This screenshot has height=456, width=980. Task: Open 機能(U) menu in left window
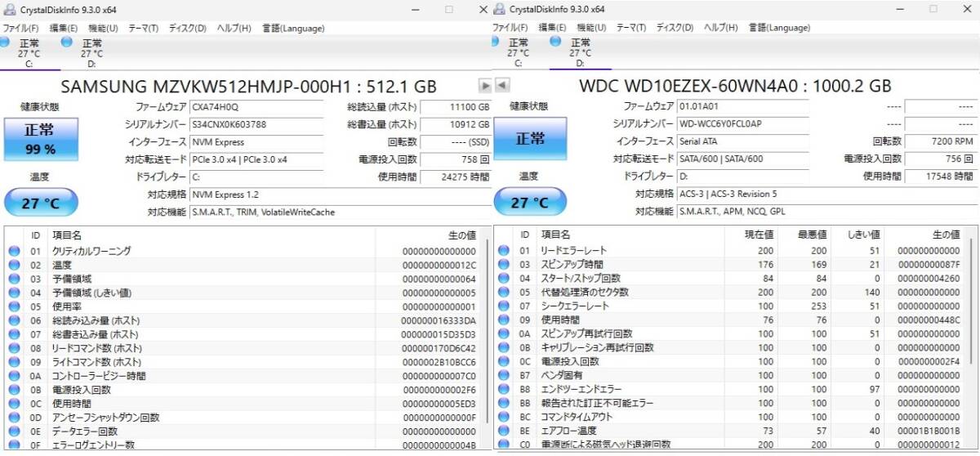pyautogui.click(x=103, y=28)
